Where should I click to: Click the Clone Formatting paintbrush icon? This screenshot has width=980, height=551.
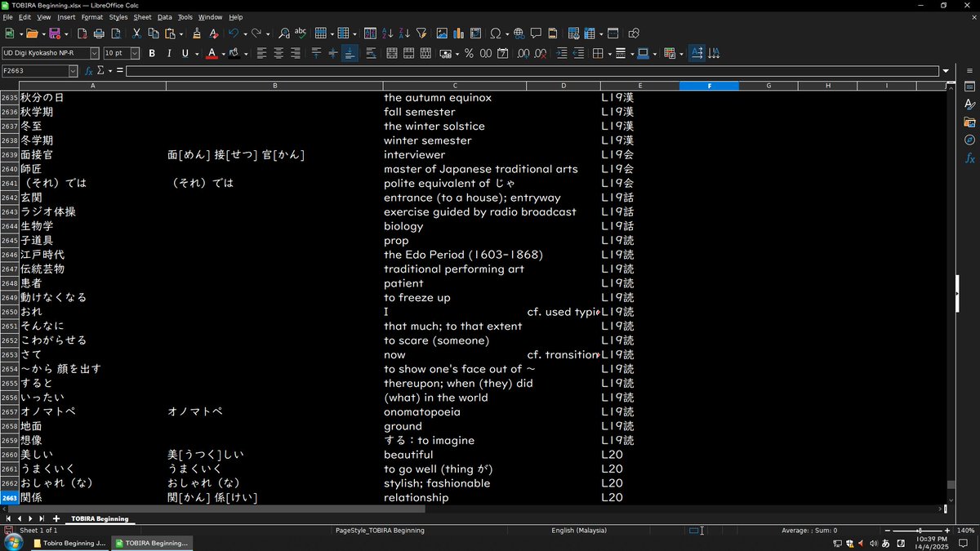click(x=196, y=33)
